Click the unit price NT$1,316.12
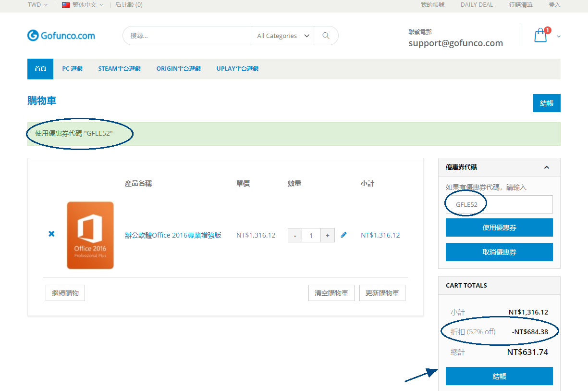 (x=256, y=235)
